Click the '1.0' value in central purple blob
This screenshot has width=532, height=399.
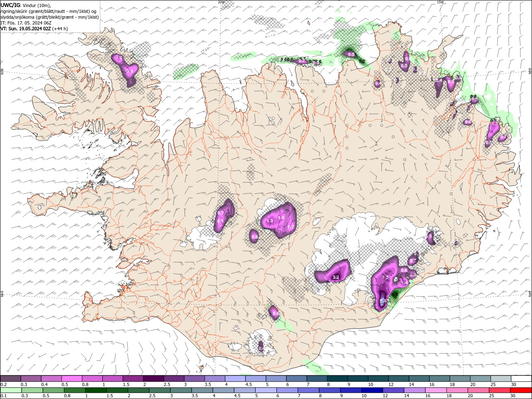pyautogui.click(x=281, y=218)
